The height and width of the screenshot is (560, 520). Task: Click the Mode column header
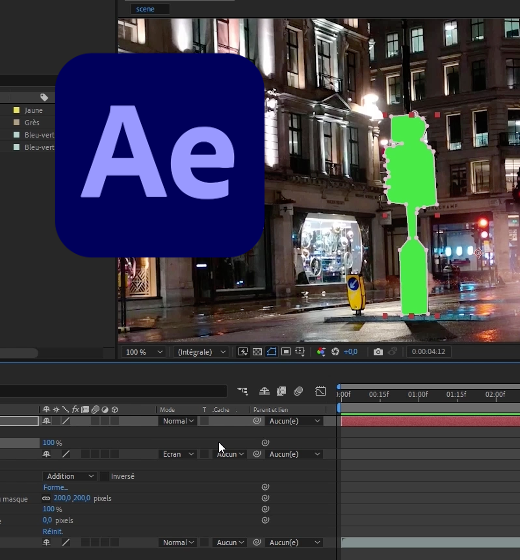(167, 410)
